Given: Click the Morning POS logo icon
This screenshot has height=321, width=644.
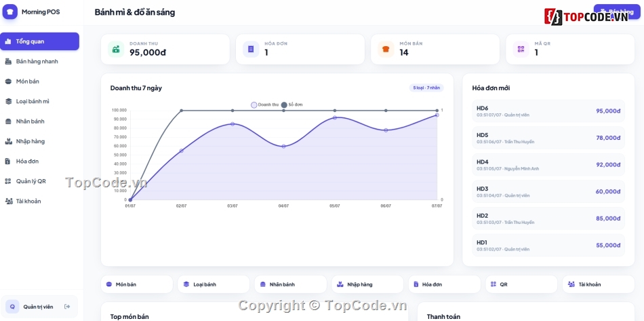Looking at the screenshot, I should (10, 12).
